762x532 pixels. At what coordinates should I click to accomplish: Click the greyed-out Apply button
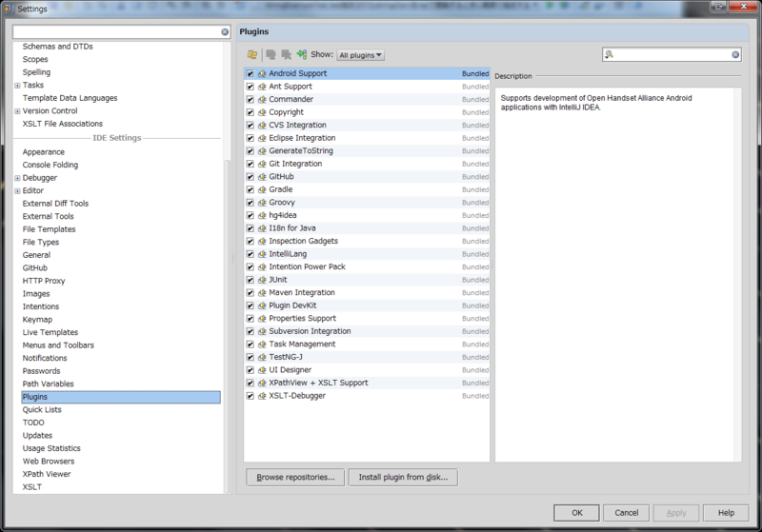(676, 513)
